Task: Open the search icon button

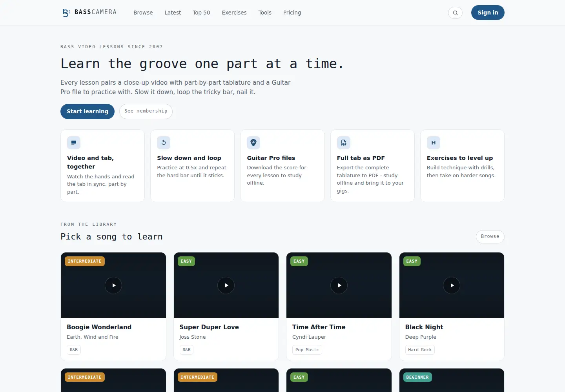Action: (455, 13)
